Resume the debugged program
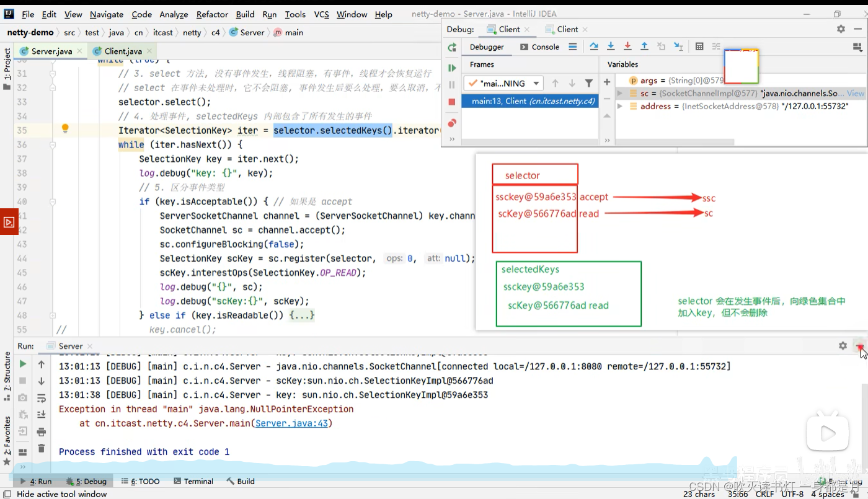 coord(452,68)
